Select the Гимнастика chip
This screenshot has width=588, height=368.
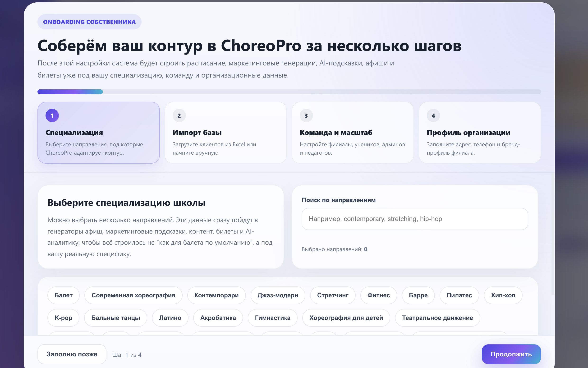273,318
